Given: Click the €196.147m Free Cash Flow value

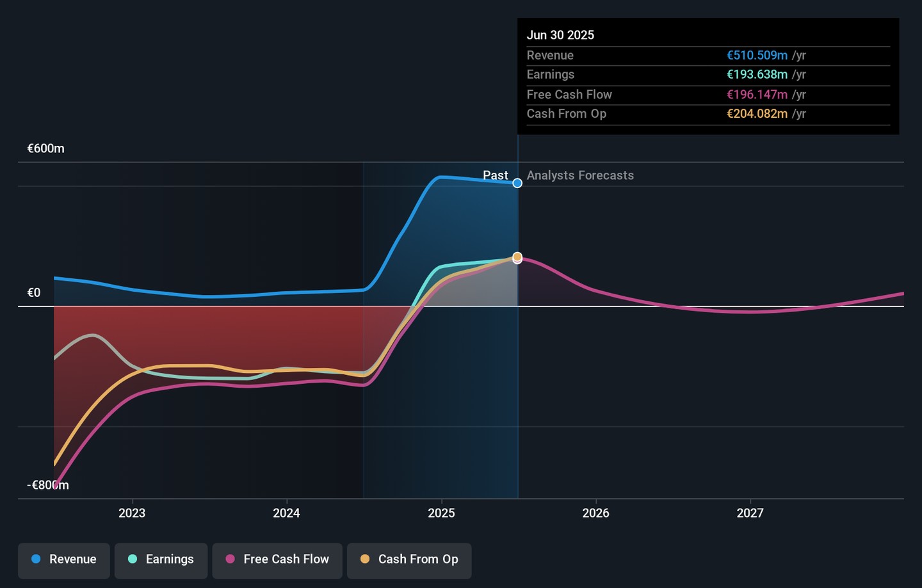Looking at the screenshot, I should (x=757, y=95).
